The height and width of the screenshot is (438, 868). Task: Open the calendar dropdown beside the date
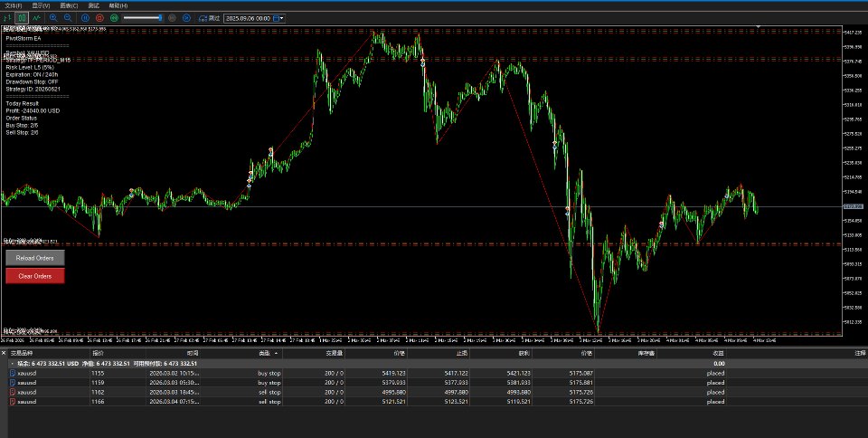[x=278, y=18]
